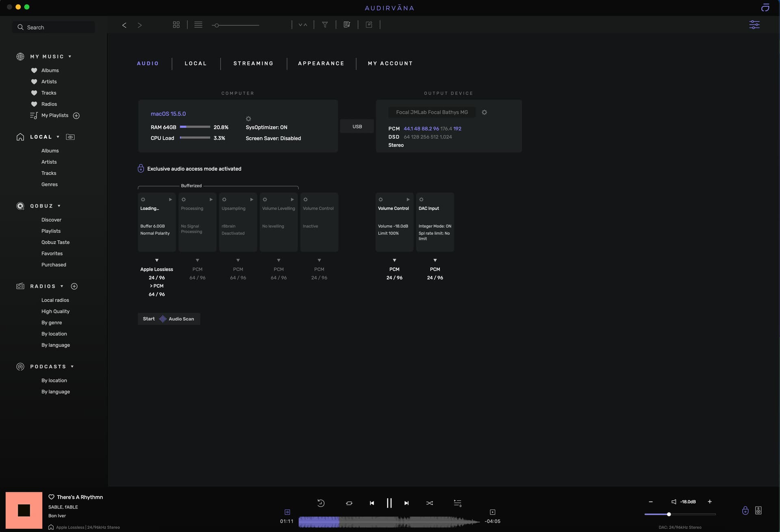
Task: Pause the current track
Action: pyautogui.click(x=389, y=503)
